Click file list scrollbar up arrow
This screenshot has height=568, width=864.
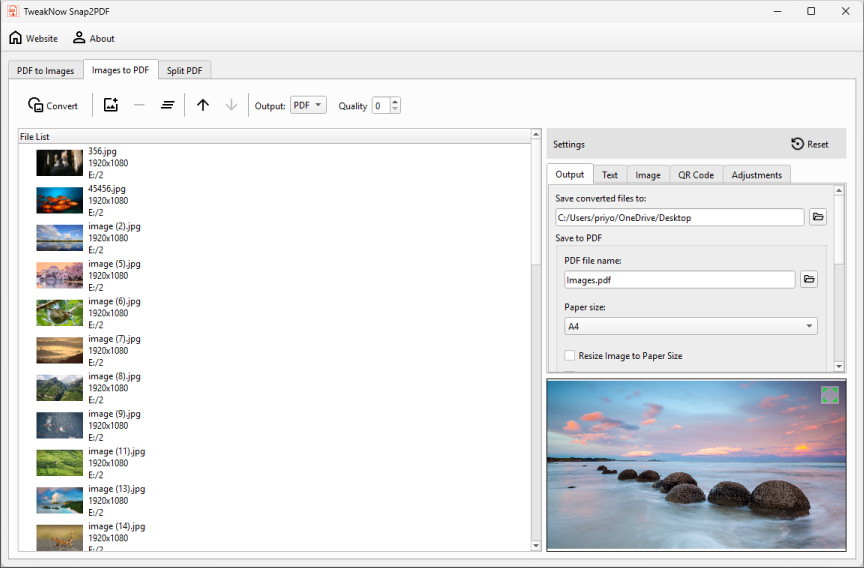coord(536,134)
